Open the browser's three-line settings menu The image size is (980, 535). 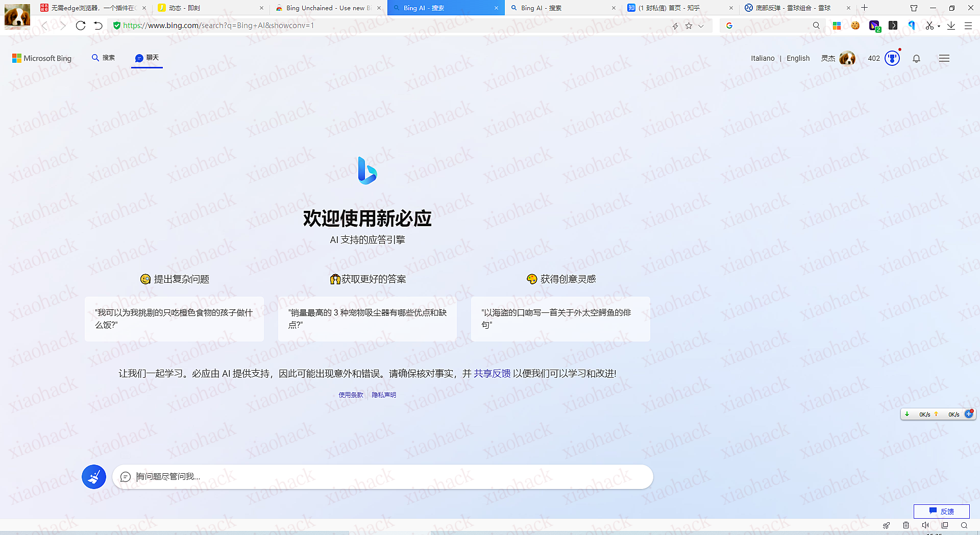click(x=969, y=26)
